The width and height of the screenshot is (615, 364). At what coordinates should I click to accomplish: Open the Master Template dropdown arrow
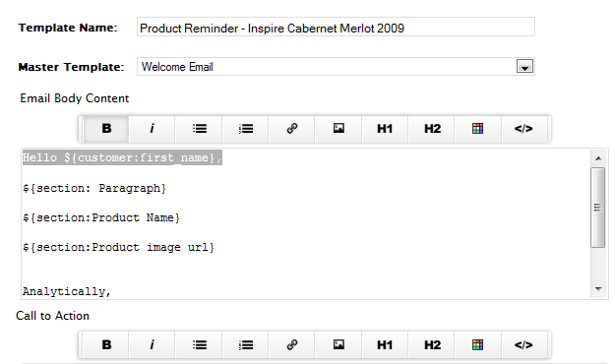[524, 67]
